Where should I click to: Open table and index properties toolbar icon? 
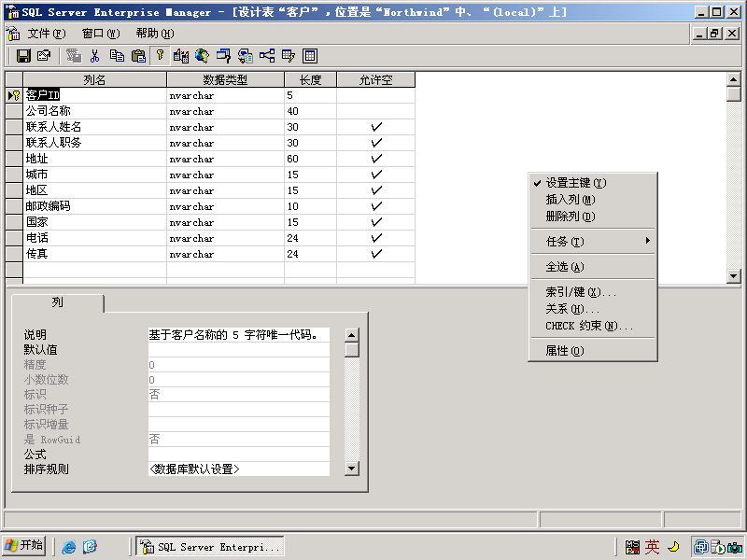click(x=44, y=56)
